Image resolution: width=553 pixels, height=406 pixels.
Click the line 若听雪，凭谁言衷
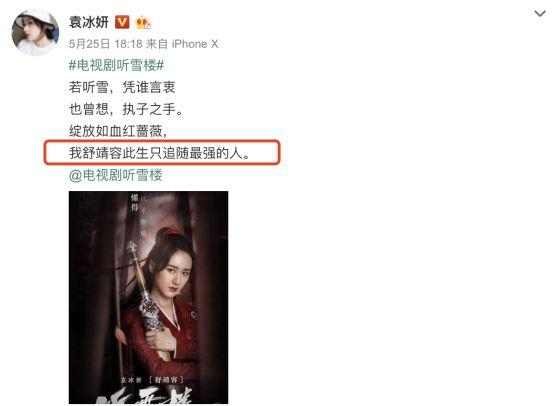(x=122, y=87)
